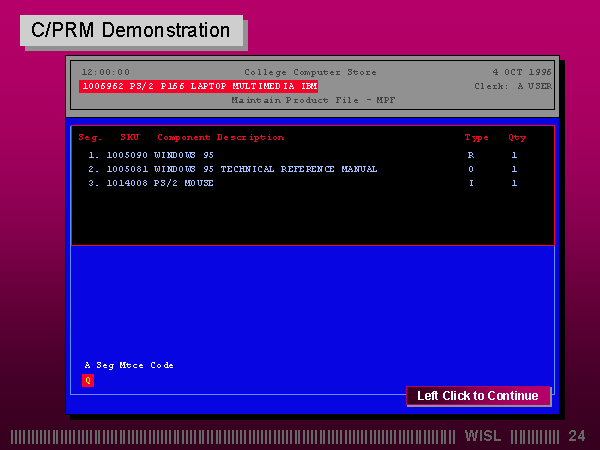Click the Left Click to Continue button
Viewport: 600px width, 450px height.
coord(477,396)
